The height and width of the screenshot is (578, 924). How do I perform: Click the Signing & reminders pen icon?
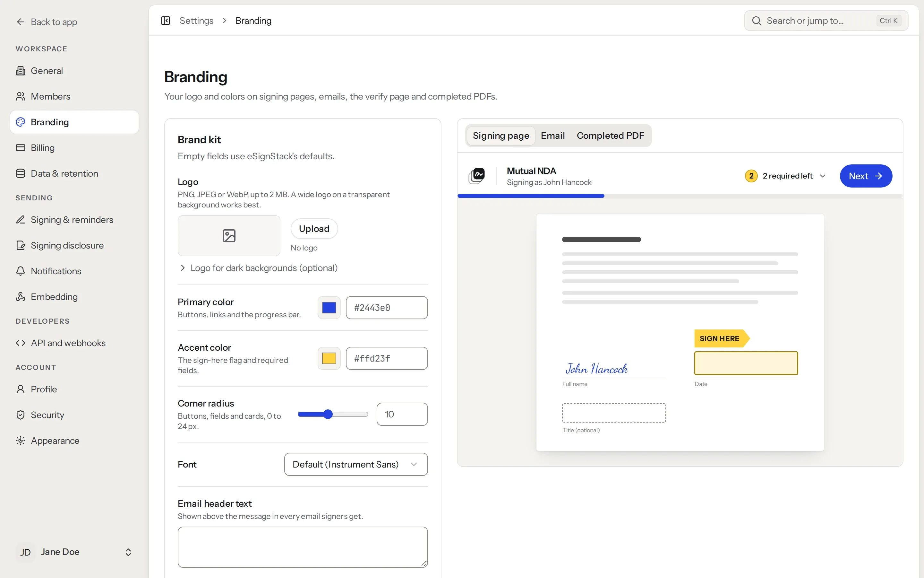[x=20, y=220]
